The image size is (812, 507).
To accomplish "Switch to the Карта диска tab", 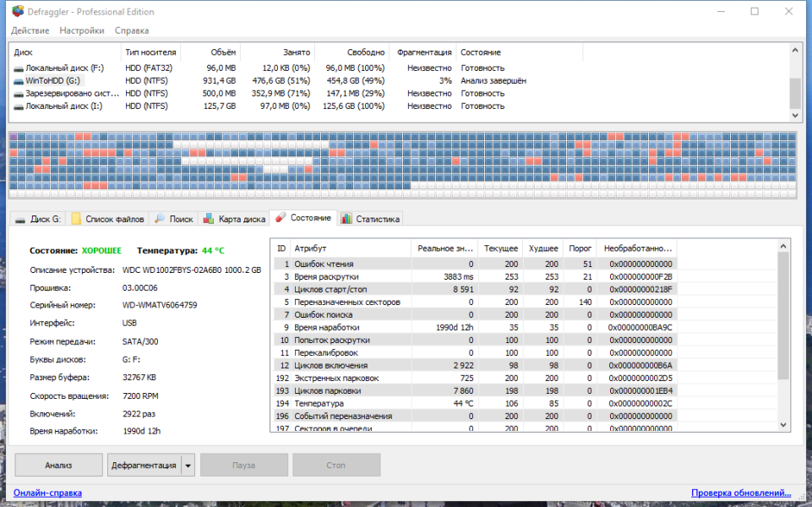I will click(x=234, y=219).
